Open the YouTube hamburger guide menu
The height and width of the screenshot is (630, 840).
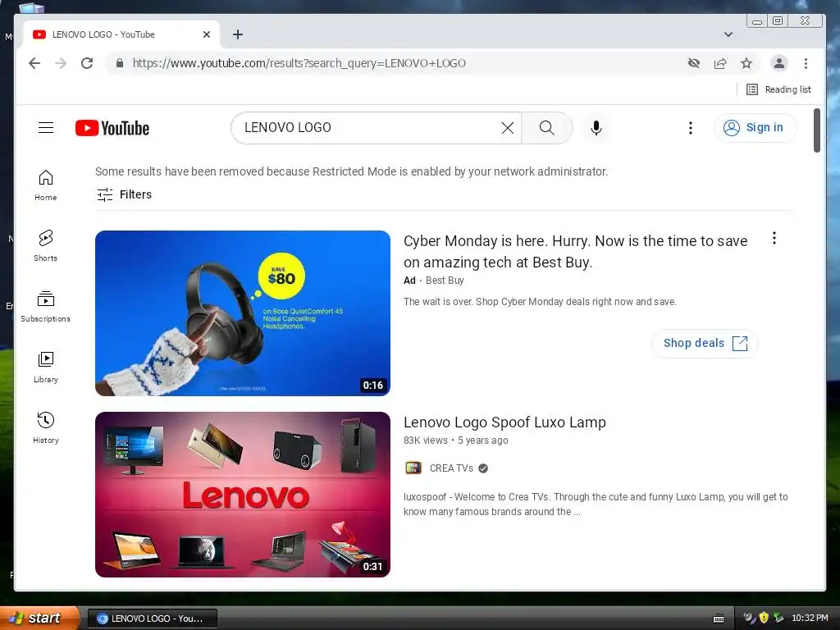(x=46, y=127)
